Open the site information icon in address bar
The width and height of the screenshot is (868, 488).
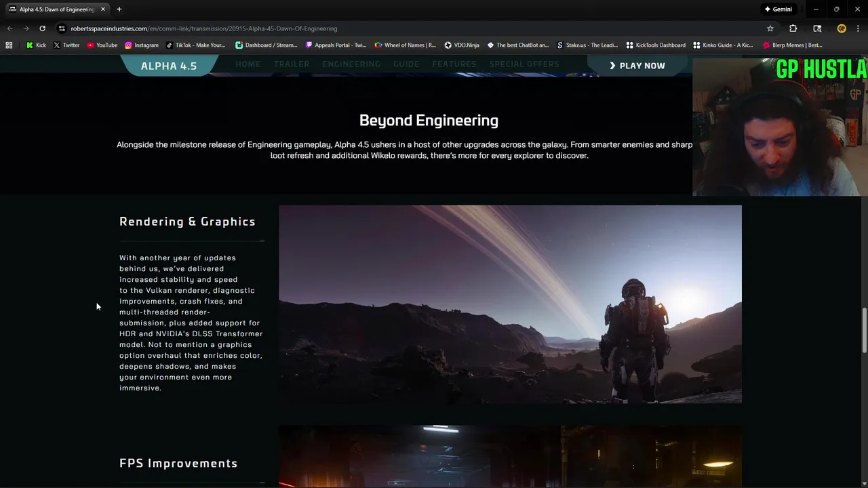coord(62,28)
